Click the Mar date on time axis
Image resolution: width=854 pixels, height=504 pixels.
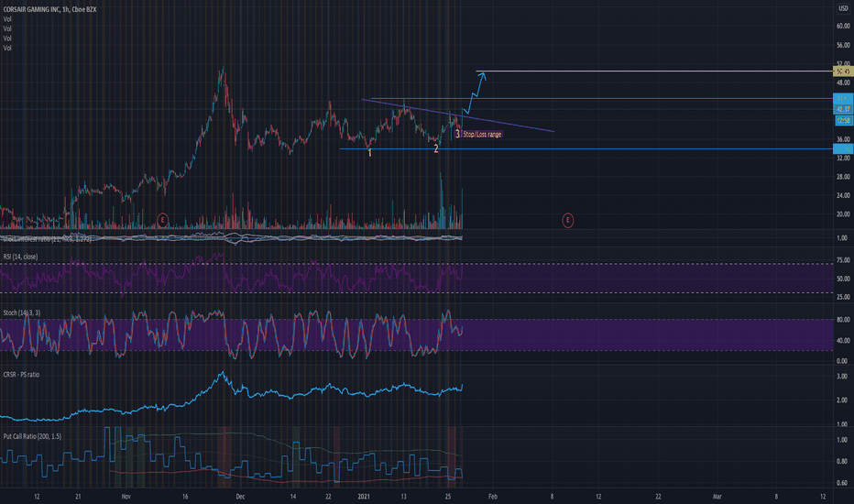click(x=717, y=497)
